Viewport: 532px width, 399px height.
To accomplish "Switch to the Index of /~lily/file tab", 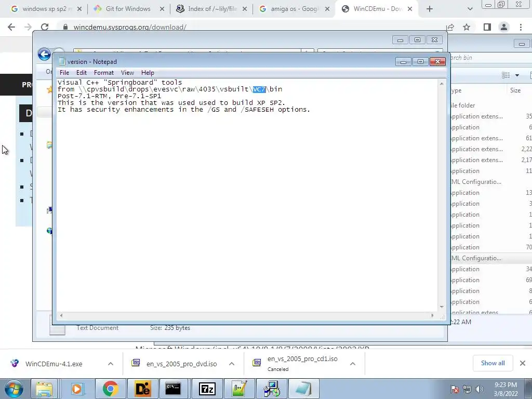I will 212,9.
